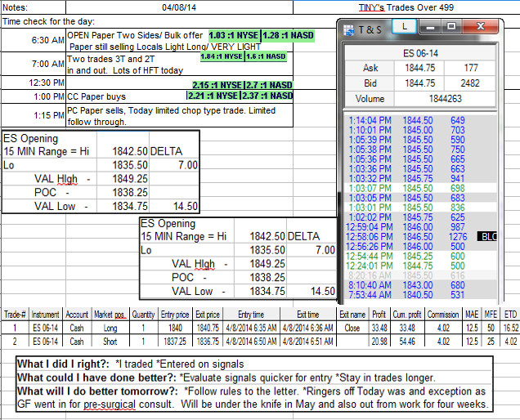The image size is (520, 420).
Task: Click the Entry price column header
Action: pos(175,315)
